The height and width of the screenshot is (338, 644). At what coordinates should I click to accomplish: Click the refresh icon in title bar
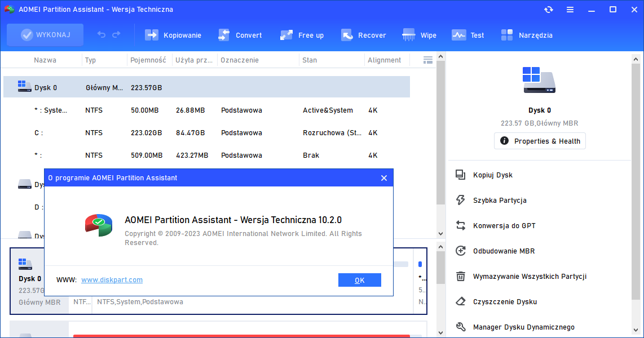coord(549,10)
